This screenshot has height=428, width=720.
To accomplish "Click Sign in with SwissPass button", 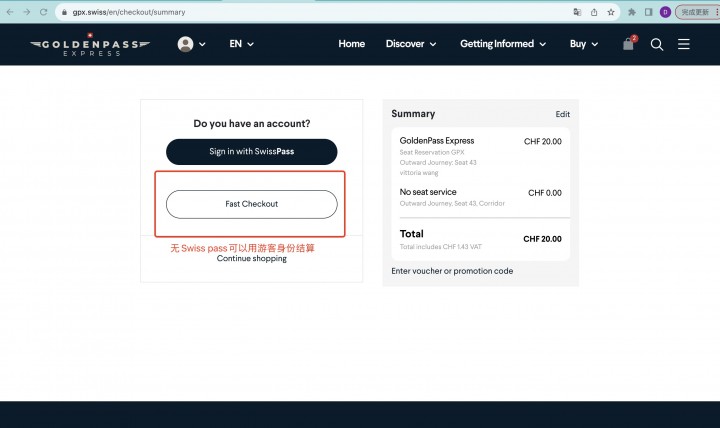I will 252,152.
